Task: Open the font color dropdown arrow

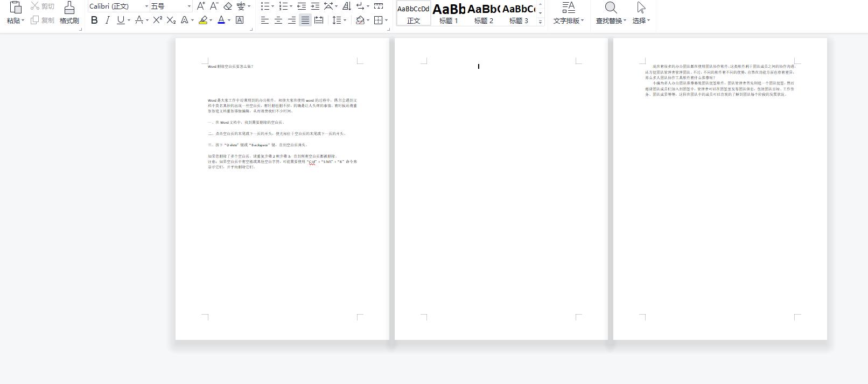Action: click(x=229, y=20)
